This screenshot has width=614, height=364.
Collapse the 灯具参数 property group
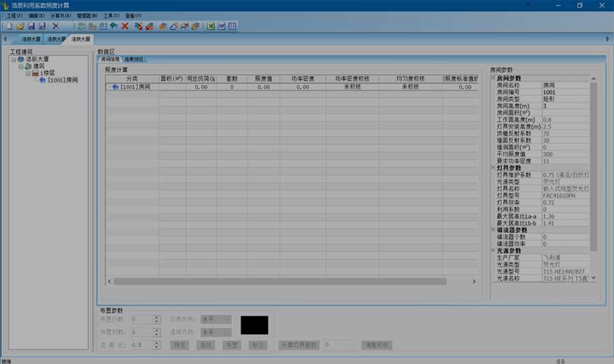click(x=493, y=168)
